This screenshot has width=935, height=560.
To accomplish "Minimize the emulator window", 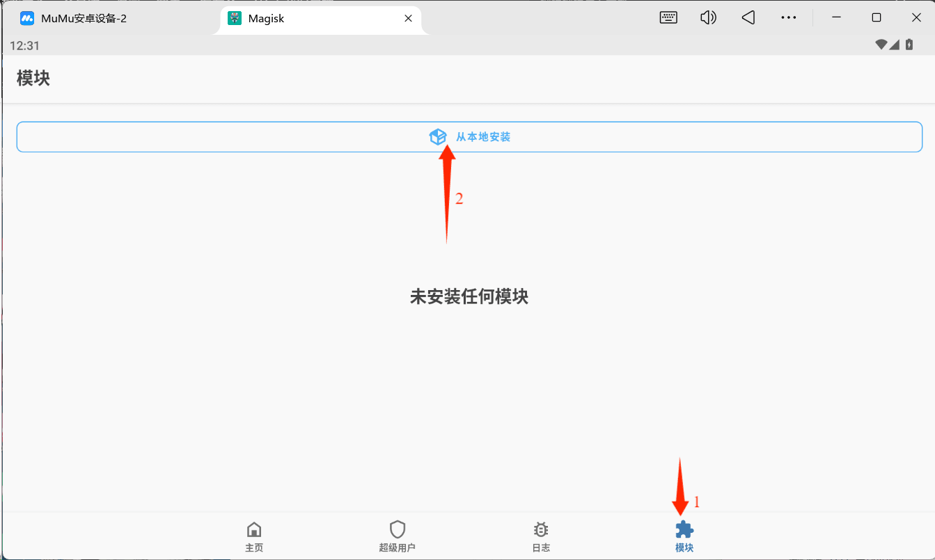I will [837, 18].
